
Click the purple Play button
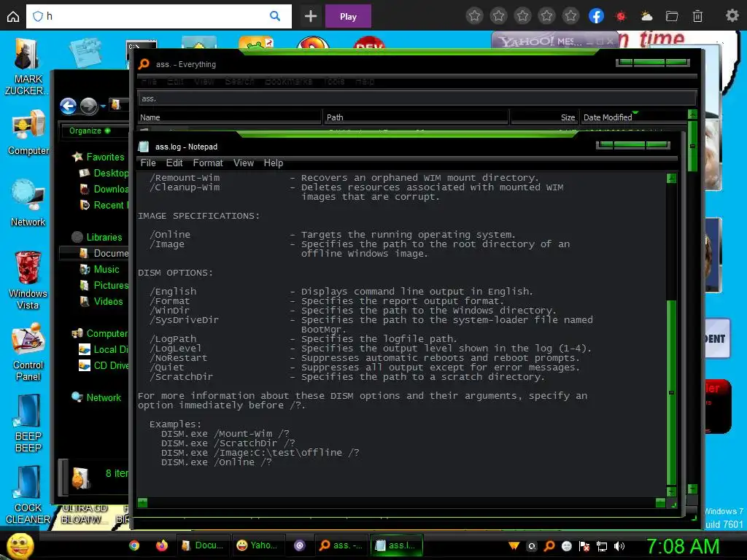[x=348, y=17]
